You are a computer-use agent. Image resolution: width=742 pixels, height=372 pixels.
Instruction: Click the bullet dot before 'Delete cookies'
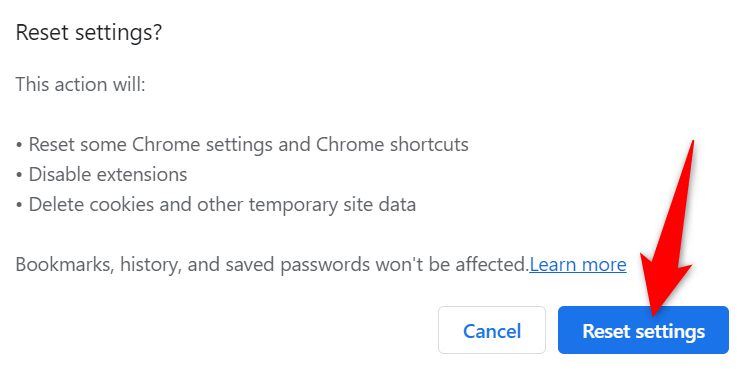click(19, 206)
